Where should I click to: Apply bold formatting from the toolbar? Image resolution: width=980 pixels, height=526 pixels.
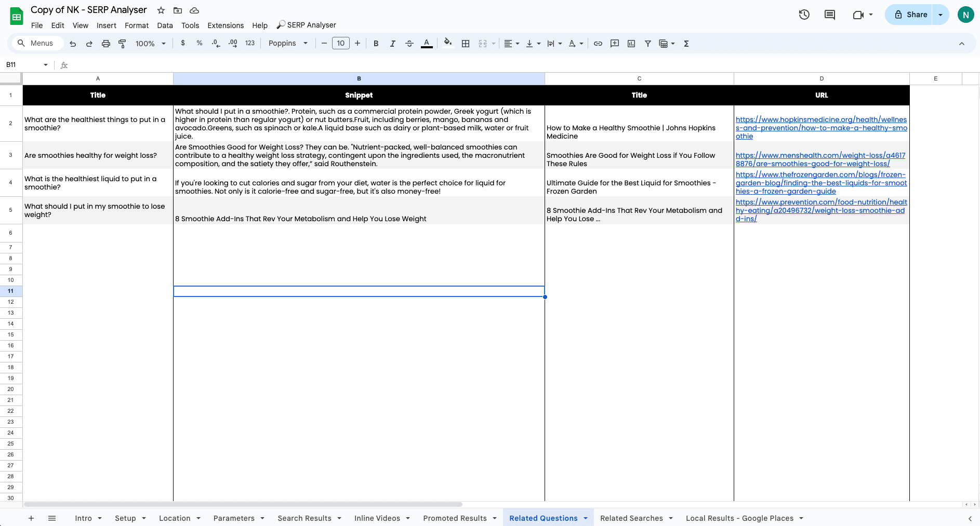coord(376,43)
